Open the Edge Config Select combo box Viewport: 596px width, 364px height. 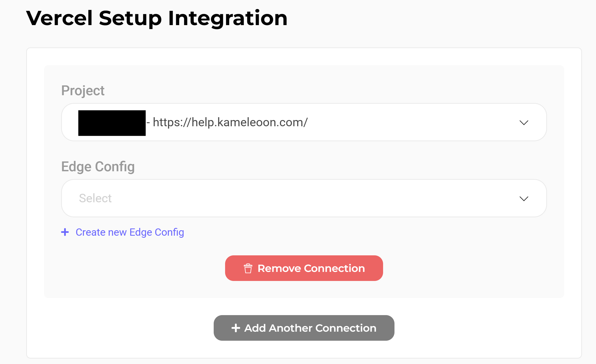(x=304, y=198)
